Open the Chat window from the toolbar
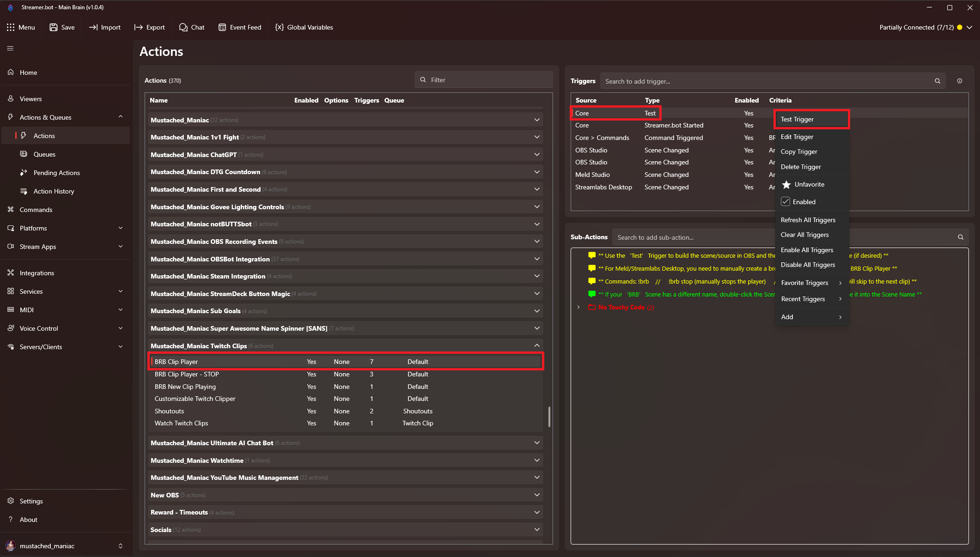Viewport: 980px width, 557px height. pyautogui.click(x=192, y=27)
